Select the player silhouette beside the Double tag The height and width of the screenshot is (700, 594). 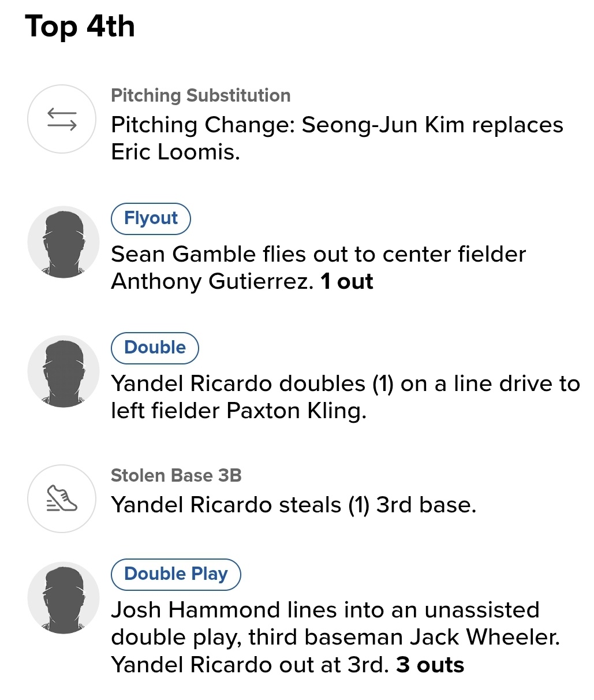pyautogui.click(x=63, y=371)
